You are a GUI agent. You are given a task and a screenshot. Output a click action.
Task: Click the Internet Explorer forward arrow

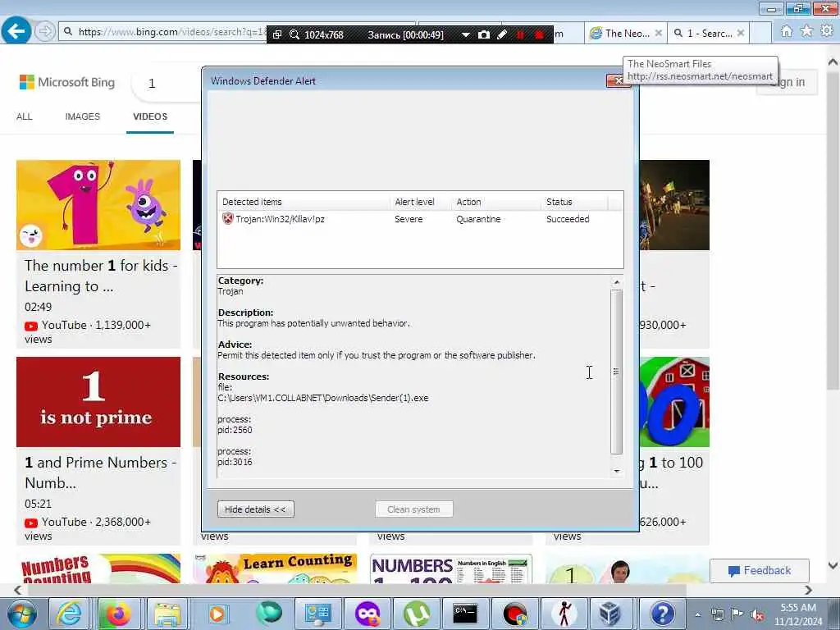(45, 32)
